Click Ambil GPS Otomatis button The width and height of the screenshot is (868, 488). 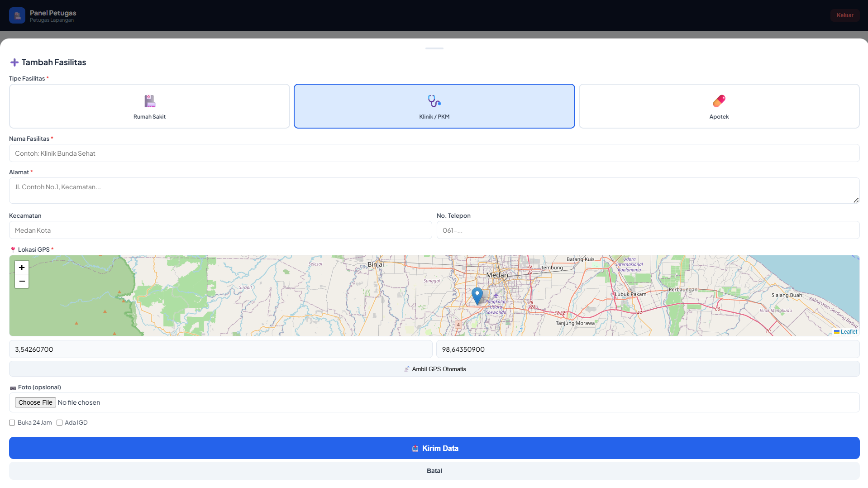coord(434,369)
